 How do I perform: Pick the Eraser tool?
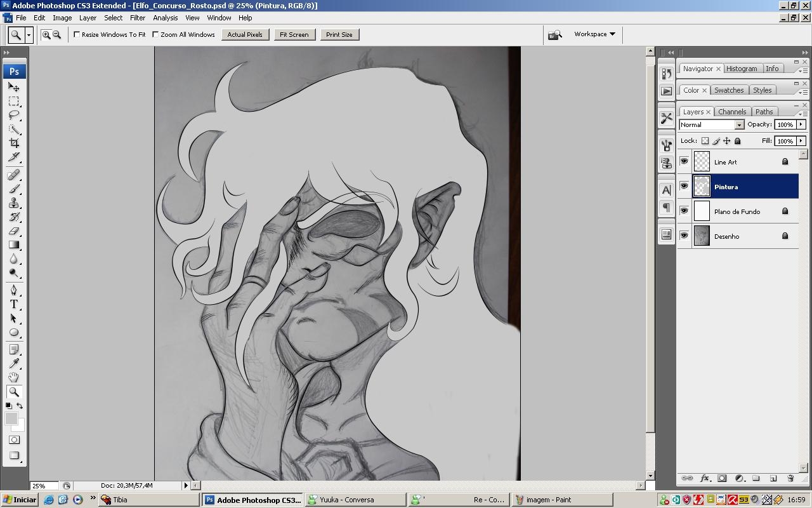pos(14,231)
